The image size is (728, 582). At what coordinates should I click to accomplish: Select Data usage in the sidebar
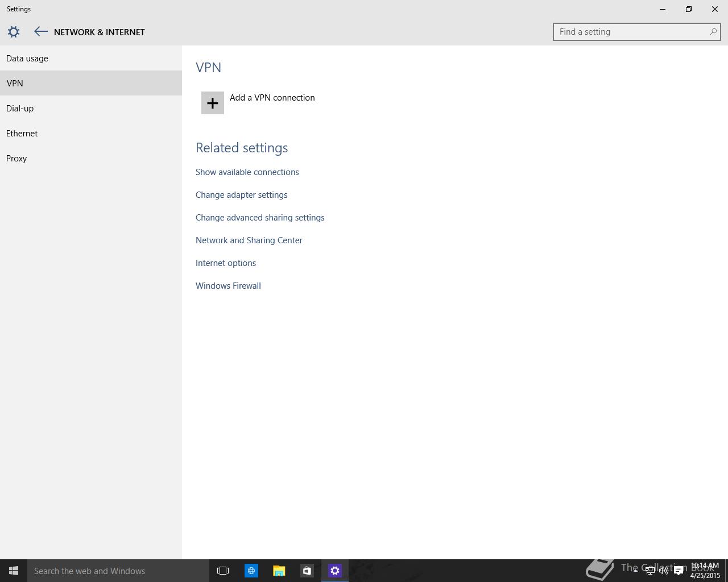[x=91, y=58]
